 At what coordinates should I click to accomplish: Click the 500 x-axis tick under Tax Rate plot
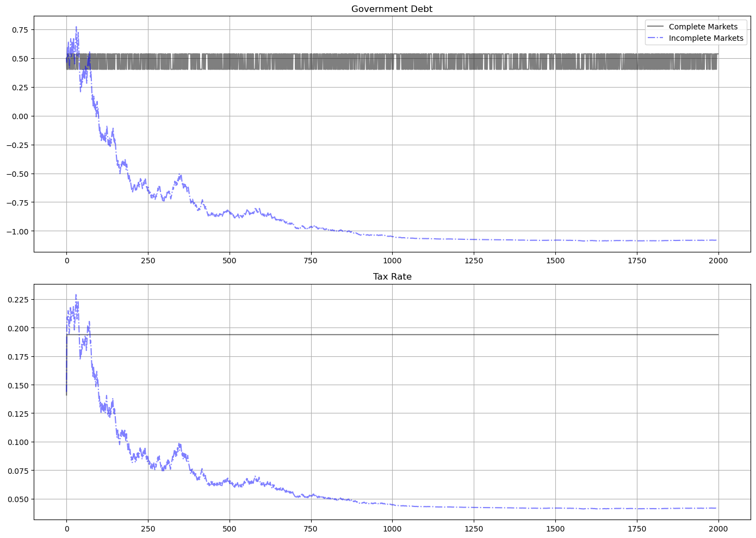(x=230, y=528)
